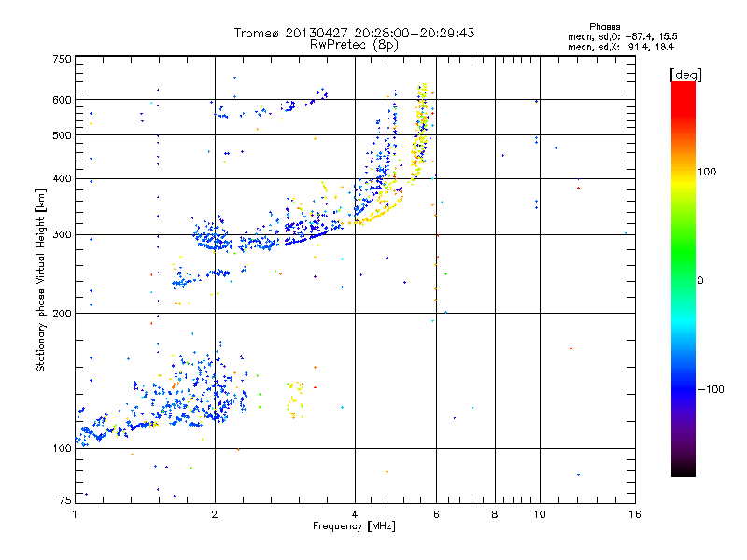The image size is (747, 560).
Task: Click the y-axis label 'Stationary phase Virtual Height [km]'
Action: click(x=41, y=280)
